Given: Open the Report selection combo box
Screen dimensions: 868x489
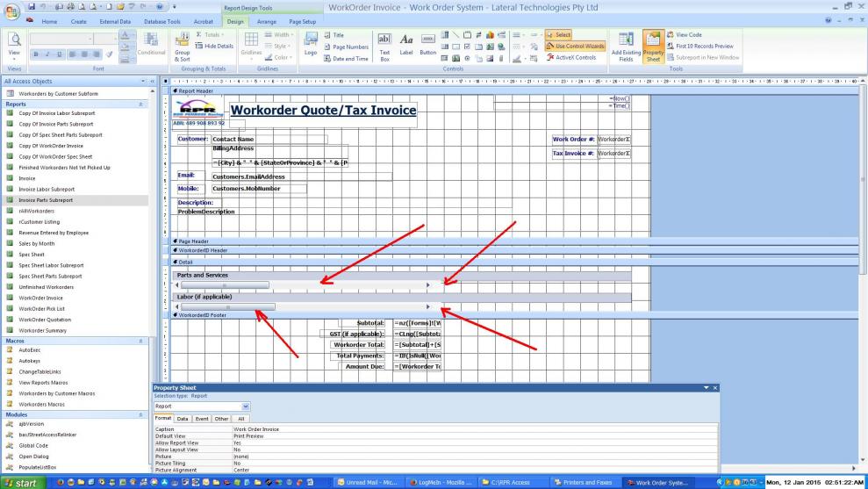Looking at the screenshot, I should pos(202,406).
